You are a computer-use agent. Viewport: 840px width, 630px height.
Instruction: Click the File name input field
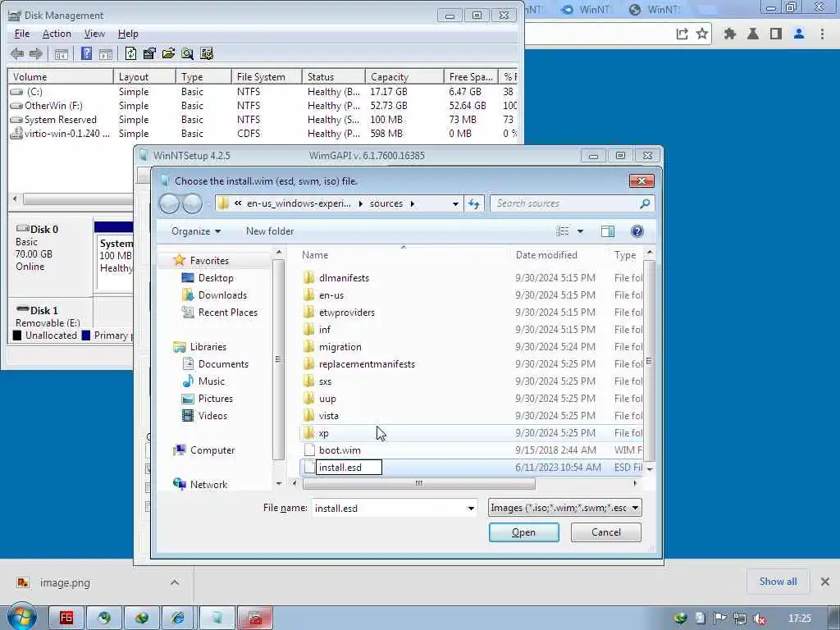[x=388, y=509]
